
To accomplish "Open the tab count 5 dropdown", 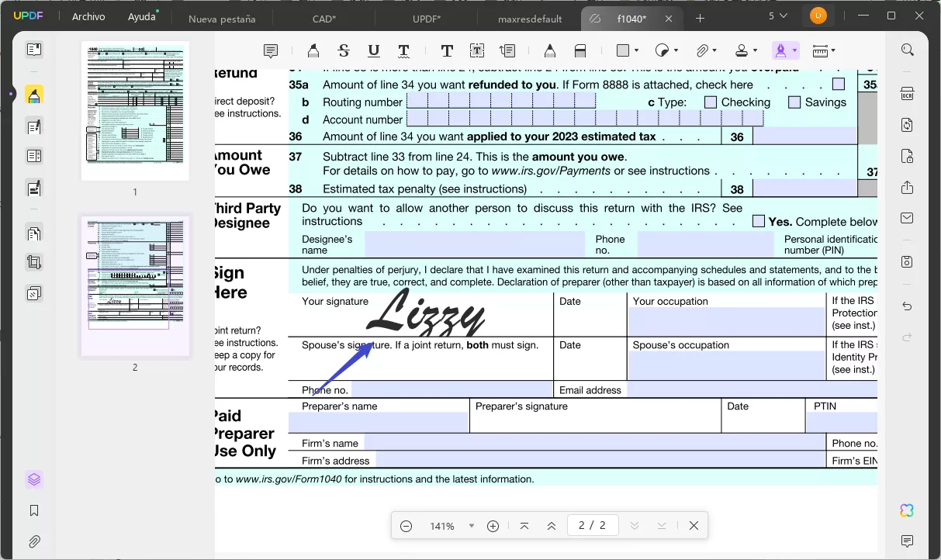I will [777, 16].
